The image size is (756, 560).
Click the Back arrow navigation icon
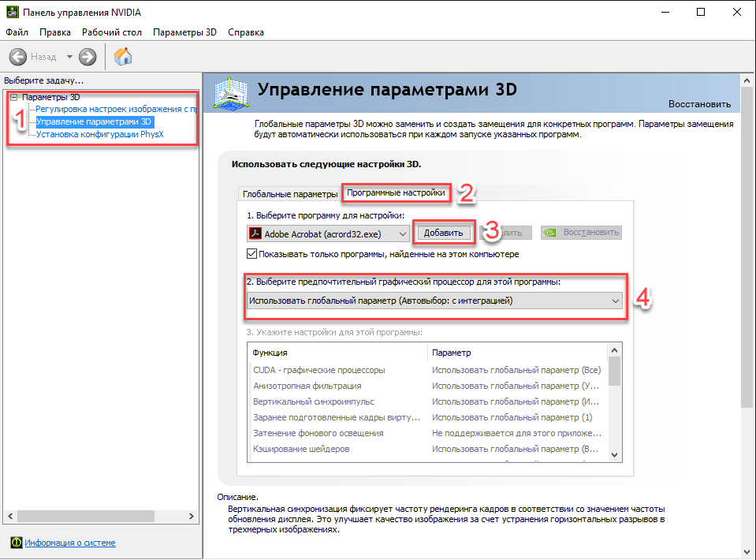pyautogui.click(x=18, y=57)
